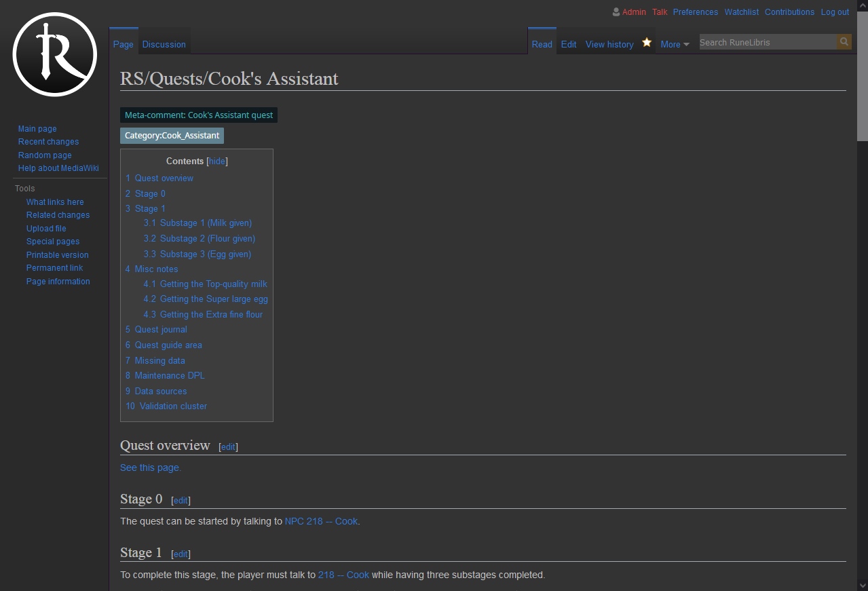Click the user icon beside Admin
The image size is (868, 591).
pos(616,12)
